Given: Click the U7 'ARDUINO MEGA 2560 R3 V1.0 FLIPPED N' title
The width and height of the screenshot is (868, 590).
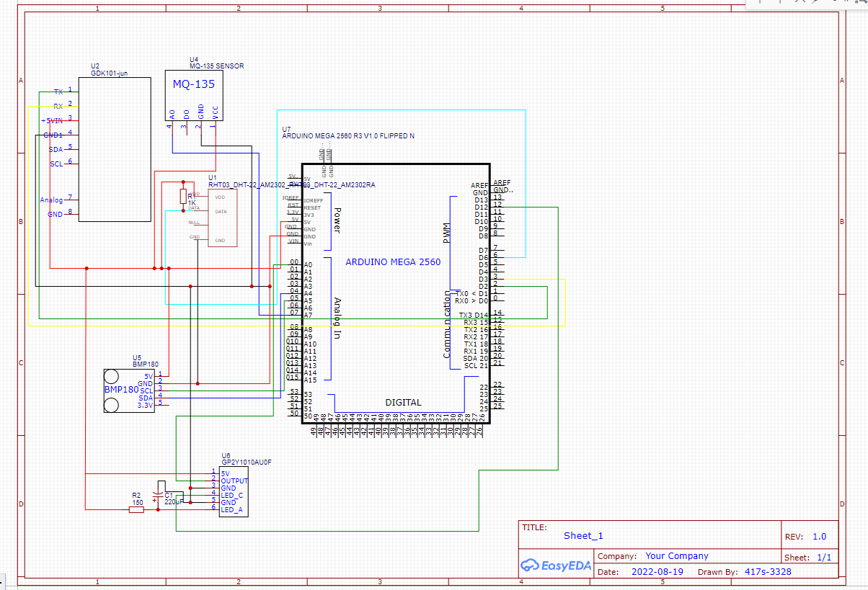Looking at the screenshot, I should click(x=348, y=135).
